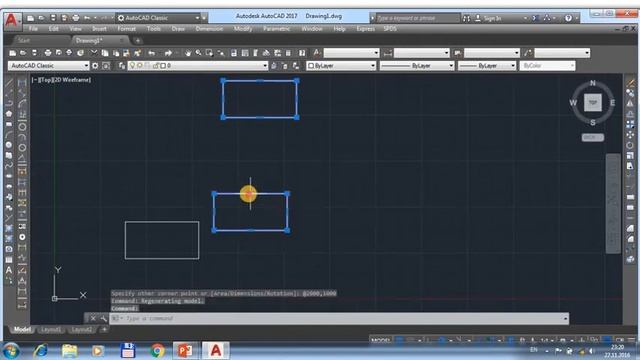
Task: Click the Help question mark icon in toolbar
Action: [302, 53]
